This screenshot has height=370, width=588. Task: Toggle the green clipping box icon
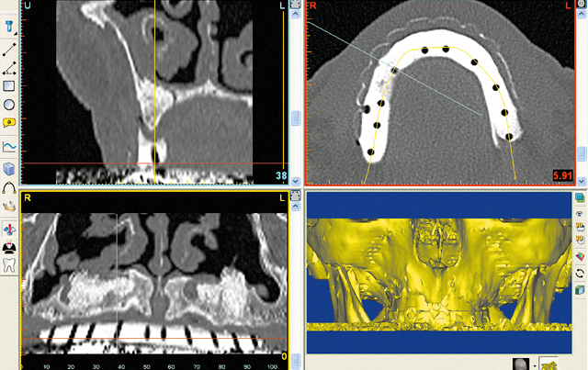click(580, 291)
